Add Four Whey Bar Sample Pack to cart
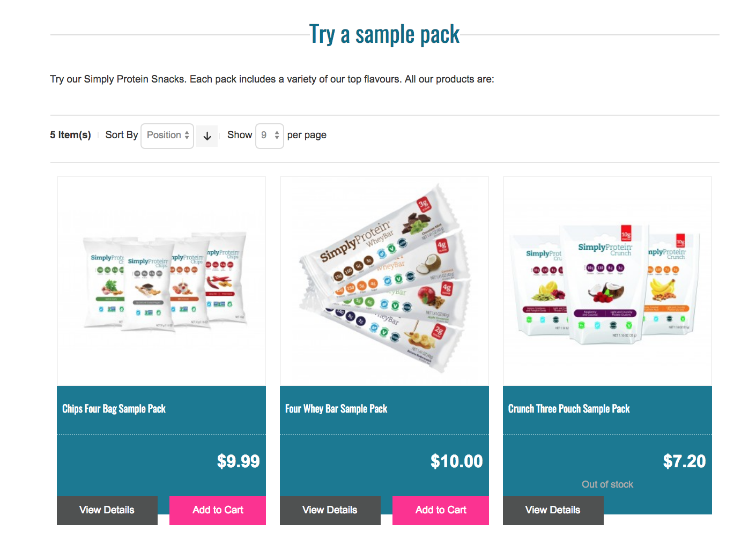 point(441,510)
